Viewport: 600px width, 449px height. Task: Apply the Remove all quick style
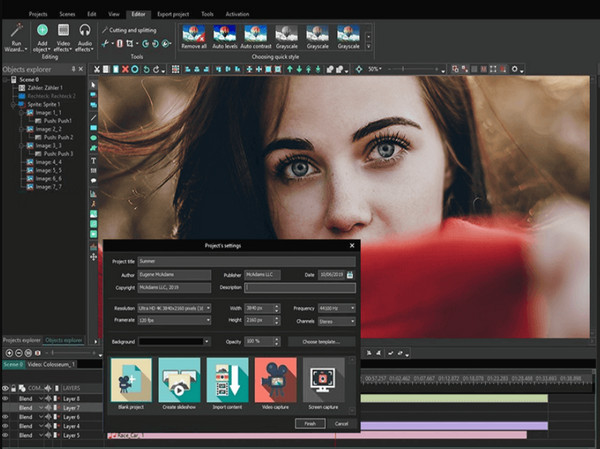tap(194, 37)
